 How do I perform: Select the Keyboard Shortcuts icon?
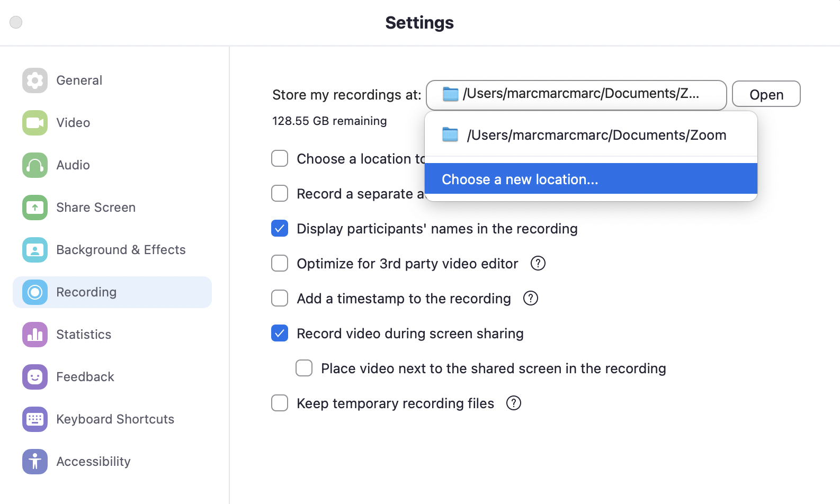tap(35, 419)
